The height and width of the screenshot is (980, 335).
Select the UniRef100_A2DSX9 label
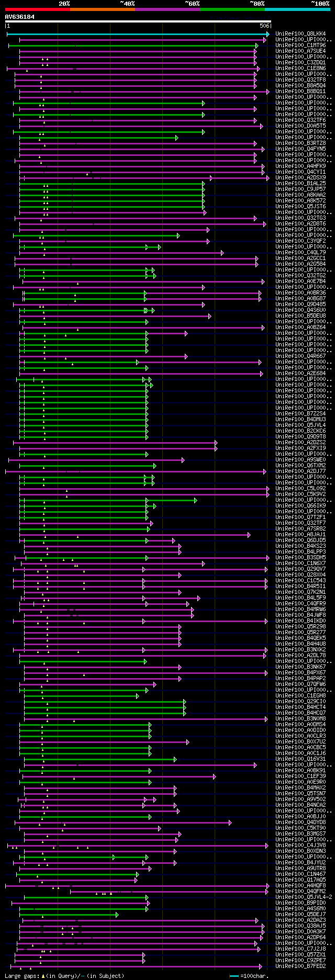[x=300, y=178]
